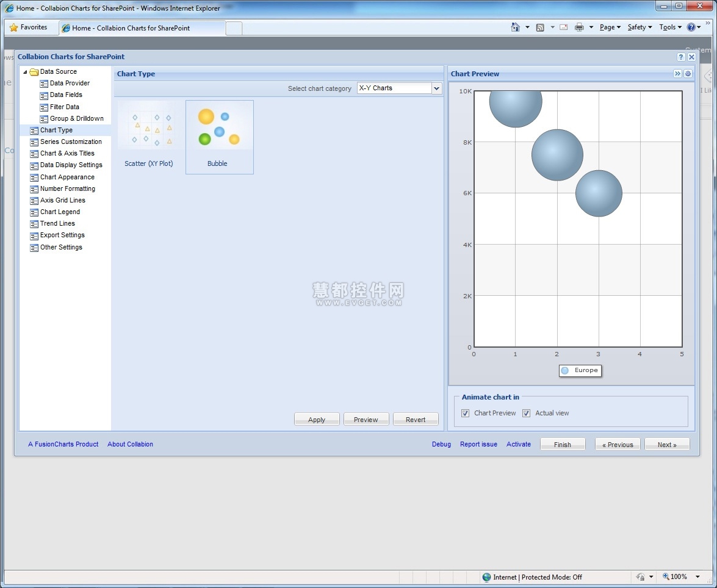Click the Report issue link
The width and height of the screenshot is (717, 588).
(478, 445)
